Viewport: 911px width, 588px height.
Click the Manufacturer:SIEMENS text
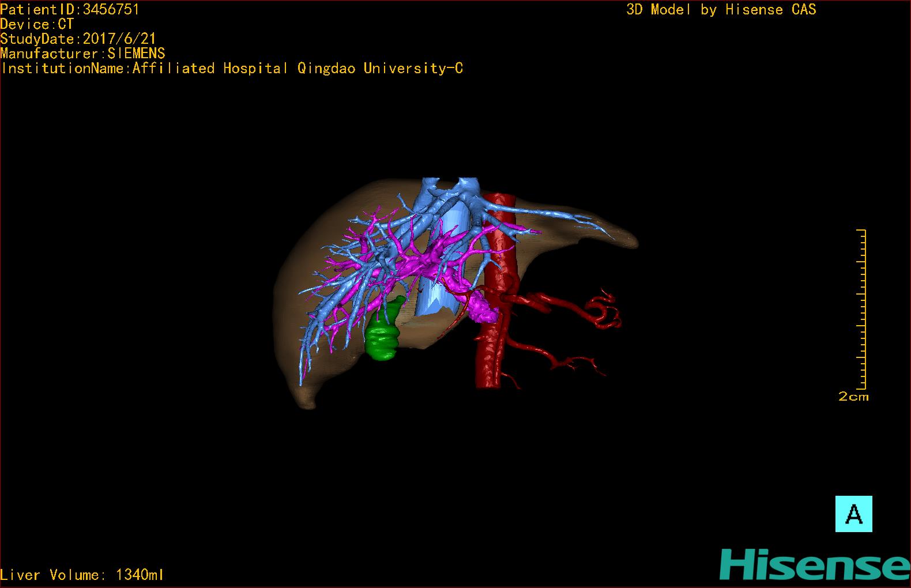click(82, 54)
